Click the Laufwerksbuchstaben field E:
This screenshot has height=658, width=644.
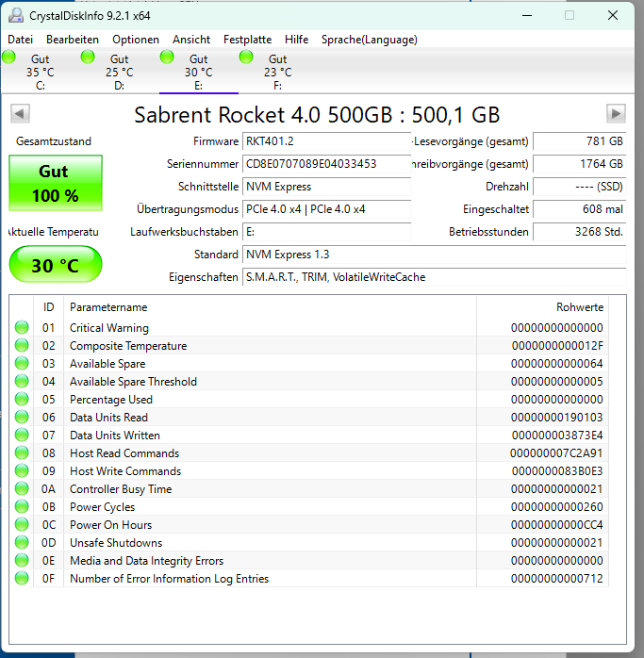coord(326,232)
